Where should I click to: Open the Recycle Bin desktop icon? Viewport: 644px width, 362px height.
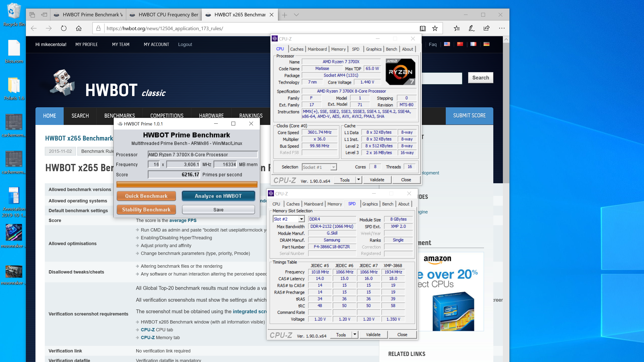pyautogui.click(x=14, y=15)
